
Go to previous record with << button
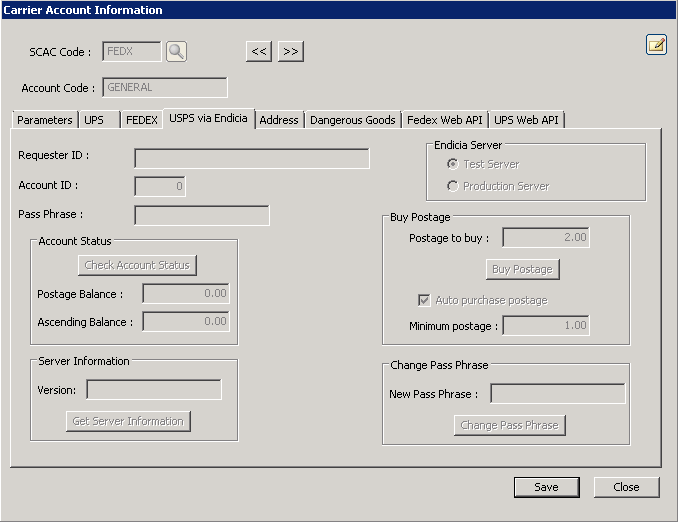click(x=259, y=51)
